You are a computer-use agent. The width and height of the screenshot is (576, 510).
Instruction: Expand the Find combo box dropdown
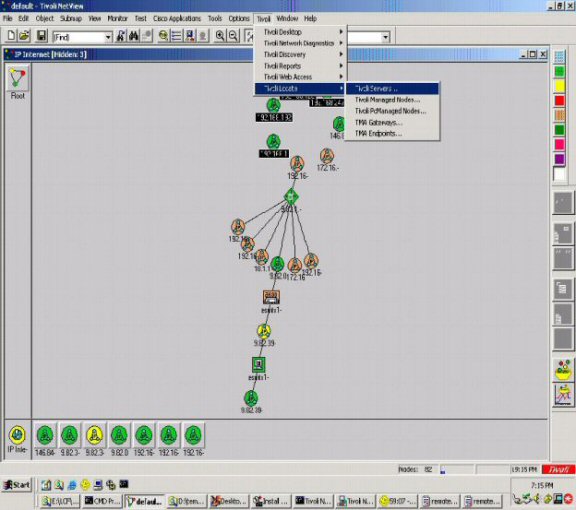point(108,37)
